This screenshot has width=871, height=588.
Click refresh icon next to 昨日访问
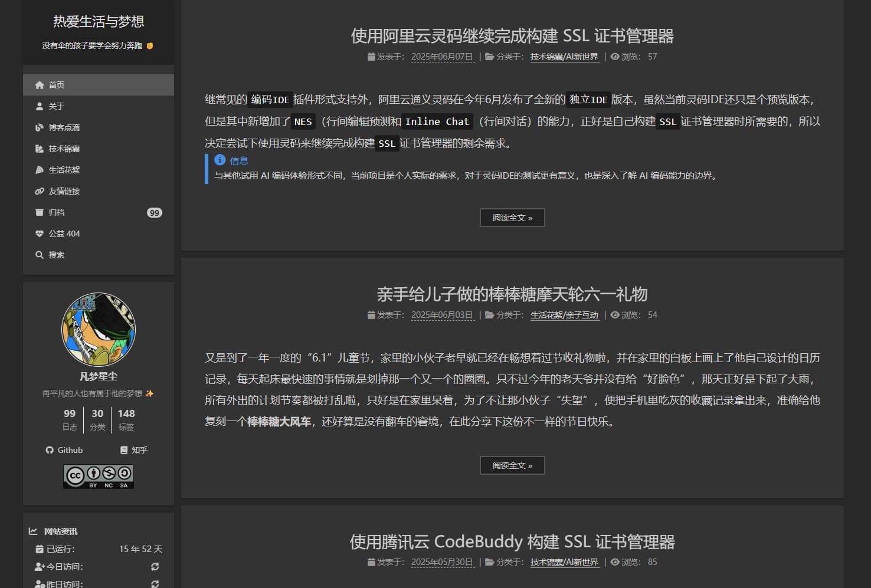[x=155, y=584]
